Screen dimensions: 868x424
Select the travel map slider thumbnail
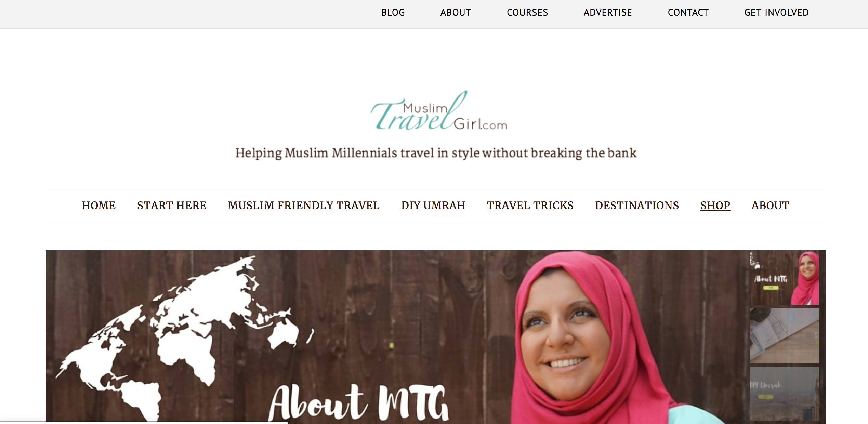[784, 336]
